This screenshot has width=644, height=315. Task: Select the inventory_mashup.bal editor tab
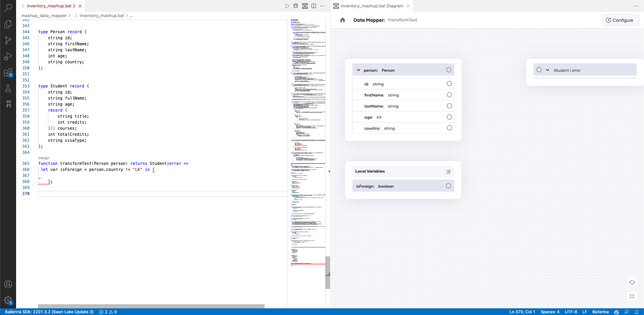[x=49, y=6]
